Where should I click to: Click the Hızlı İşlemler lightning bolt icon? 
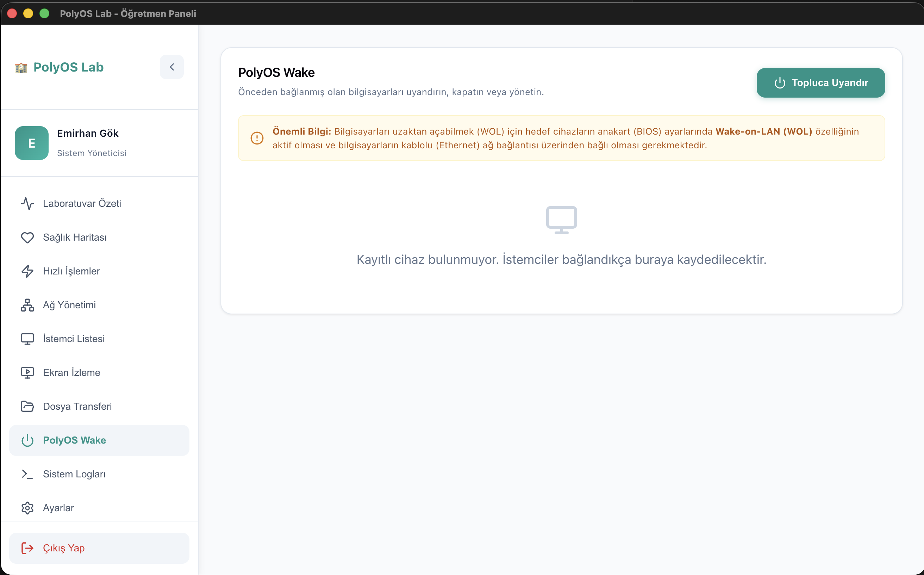click(x=27, y=271)
